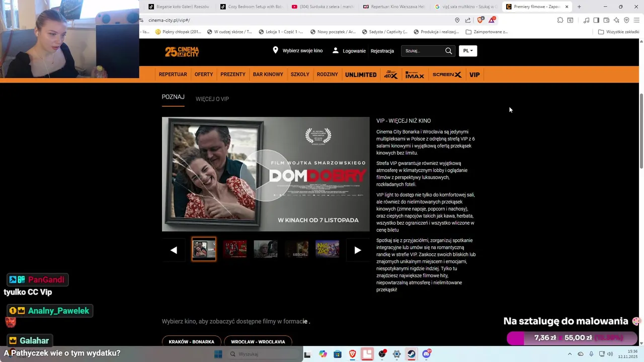Viewport: 644px width, 362px height.
Task: Open the Windows Start menu
Action: 218,354
